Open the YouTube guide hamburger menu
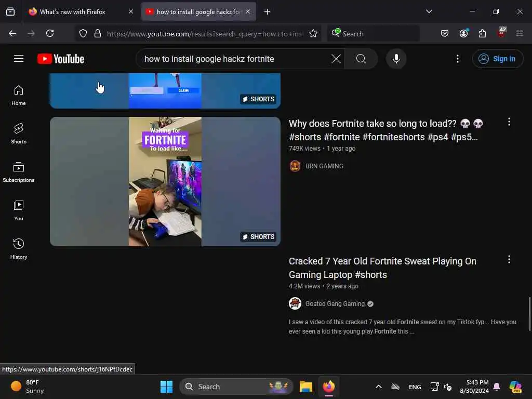Screen dimensions: 532x399 click(x=19, y=59)
